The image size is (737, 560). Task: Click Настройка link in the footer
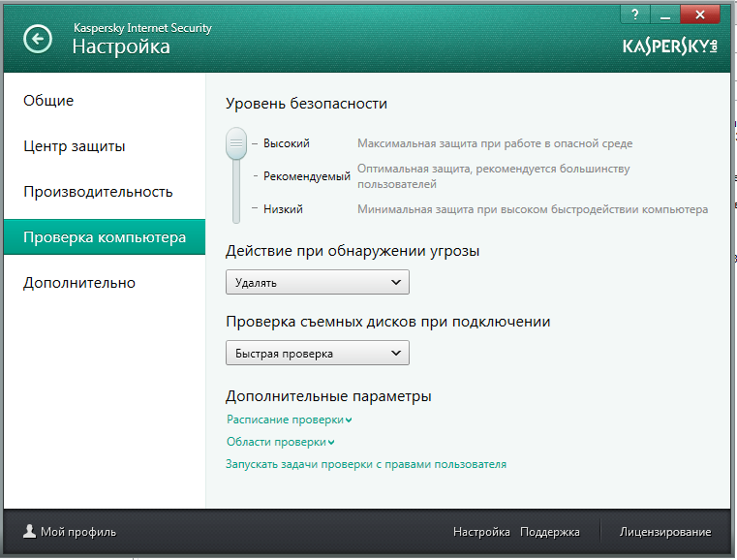481,532
